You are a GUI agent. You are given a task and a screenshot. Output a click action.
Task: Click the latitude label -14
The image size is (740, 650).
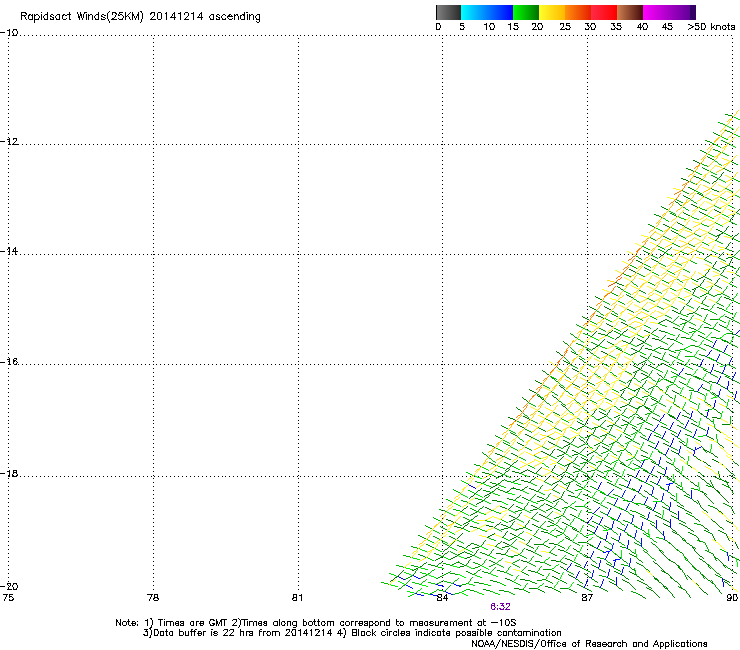[x=9, y=251]
